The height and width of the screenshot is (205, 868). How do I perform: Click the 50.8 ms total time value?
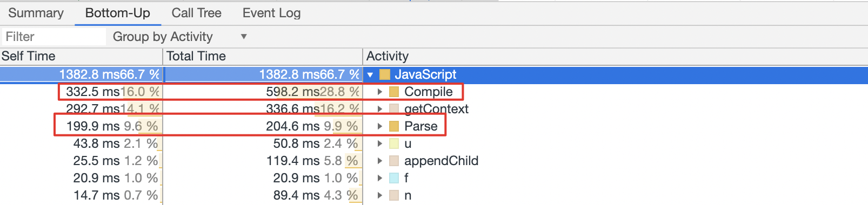click(297, 143)
